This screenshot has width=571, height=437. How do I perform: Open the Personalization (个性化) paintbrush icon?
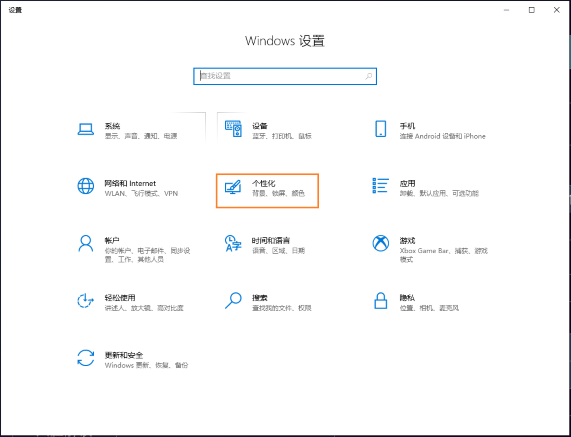(233, 187)
